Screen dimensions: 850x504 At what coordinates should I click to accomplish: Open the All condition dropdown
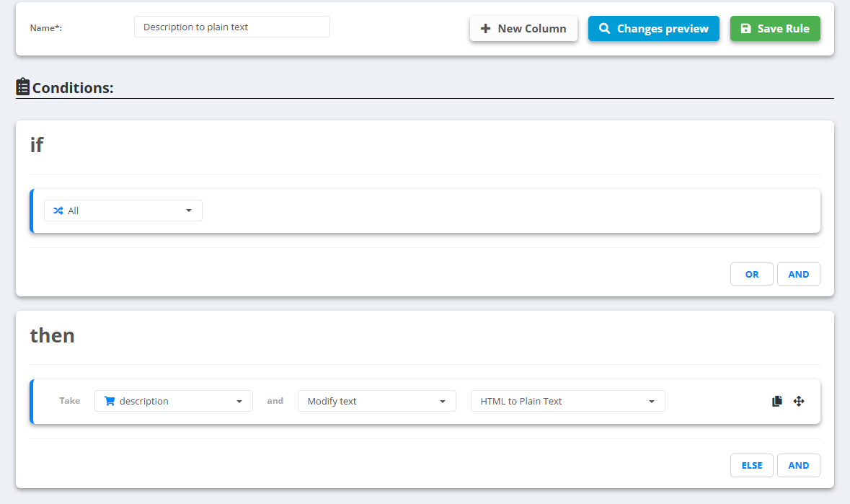click(x=123, y=211)
